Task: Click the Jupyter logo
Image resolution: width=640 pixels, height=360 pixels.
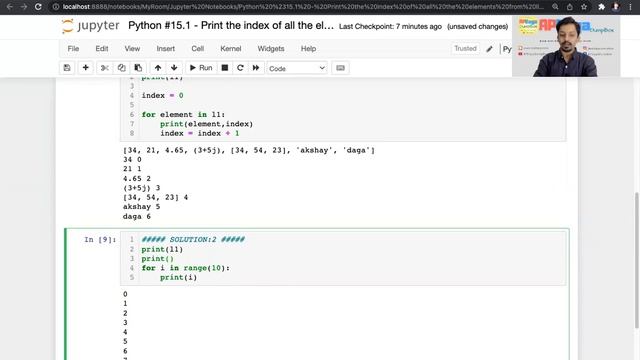Action: click(x=91, y=26)
